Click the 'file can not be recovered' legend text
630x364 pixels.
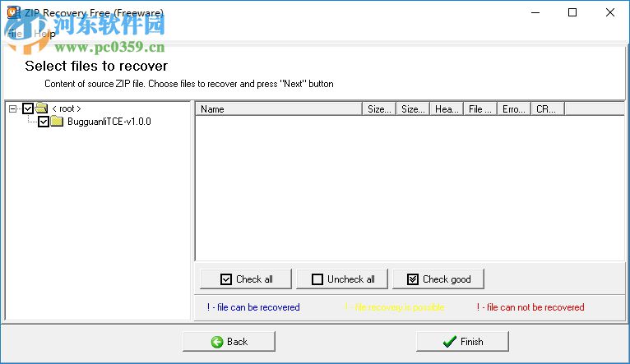530,307
